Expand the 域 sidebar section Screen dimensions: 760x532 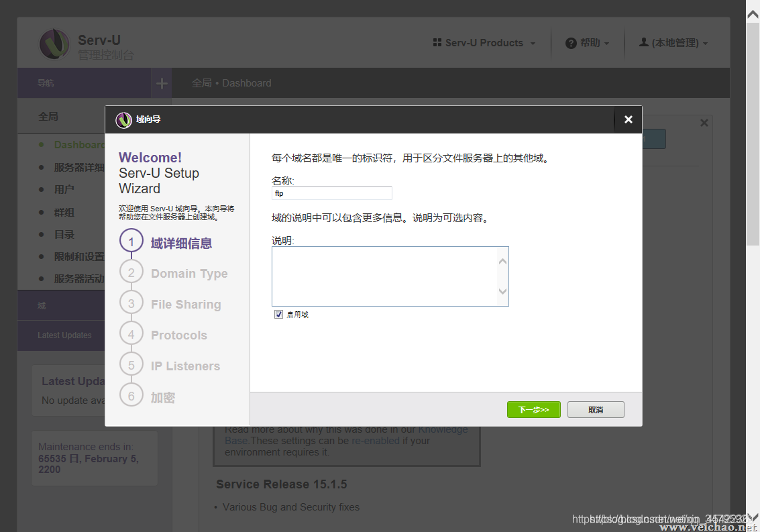61,305
